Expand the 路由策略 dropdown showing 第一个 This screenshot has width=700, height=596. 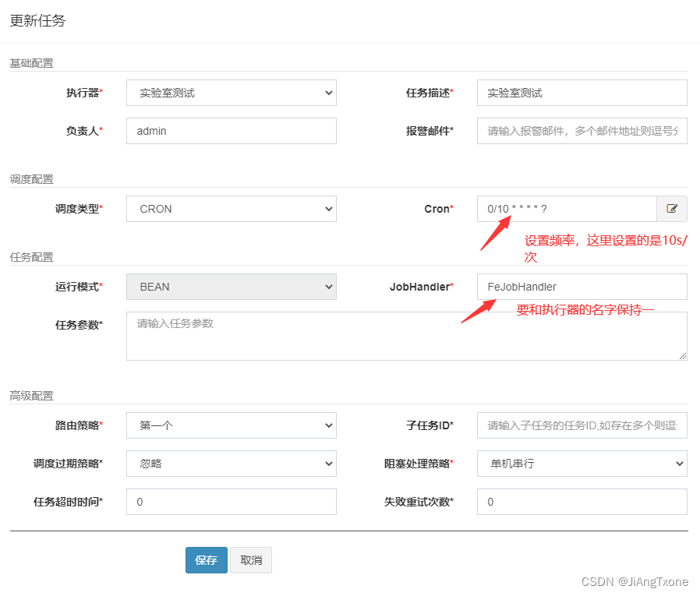click(x=232, y=425)
